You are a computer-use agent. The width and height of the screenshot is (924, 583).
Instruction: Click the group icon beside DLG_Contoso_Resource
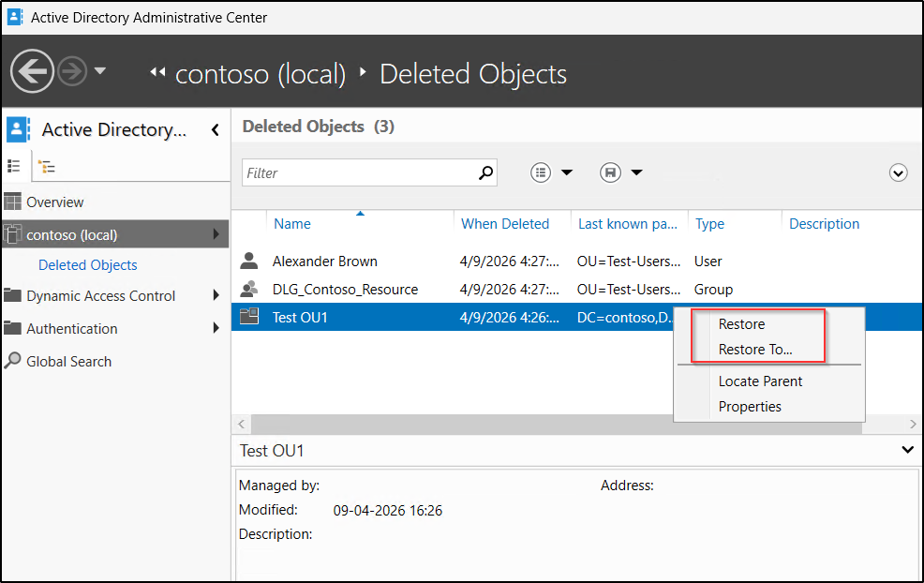click(x=249, y=289)
